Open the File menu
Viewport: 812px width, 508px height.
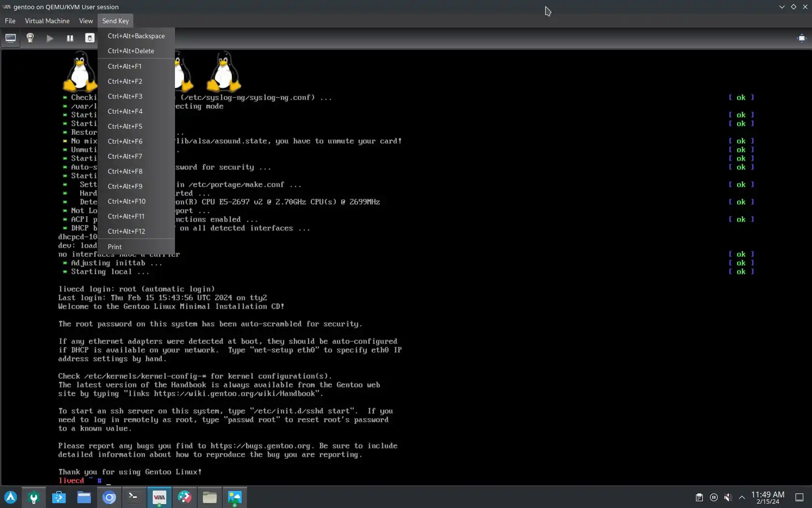point(10,21)
